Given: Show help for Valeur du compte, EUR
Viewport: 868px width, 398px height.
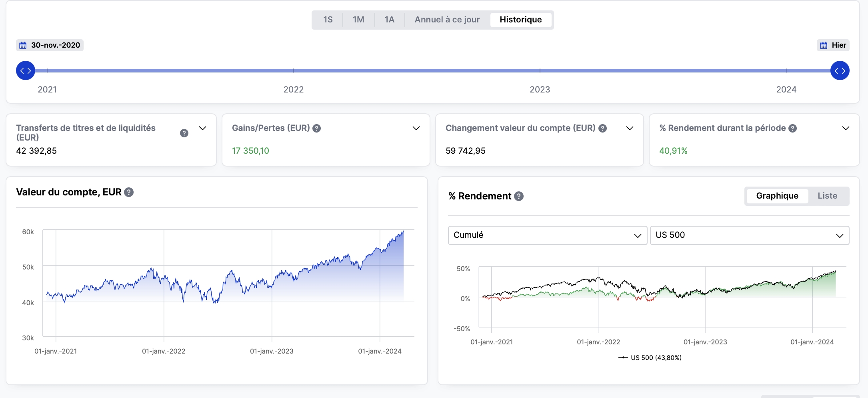Looking at the screenshot, I should click(129, 192).
